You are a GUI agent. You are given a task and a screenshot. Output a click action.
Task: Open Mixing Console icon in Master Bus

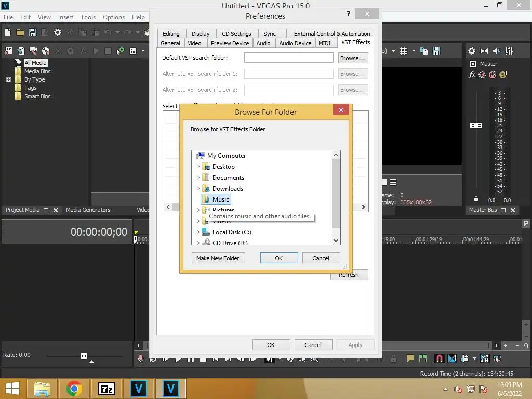pyautogui.click(x=509, y=51)
